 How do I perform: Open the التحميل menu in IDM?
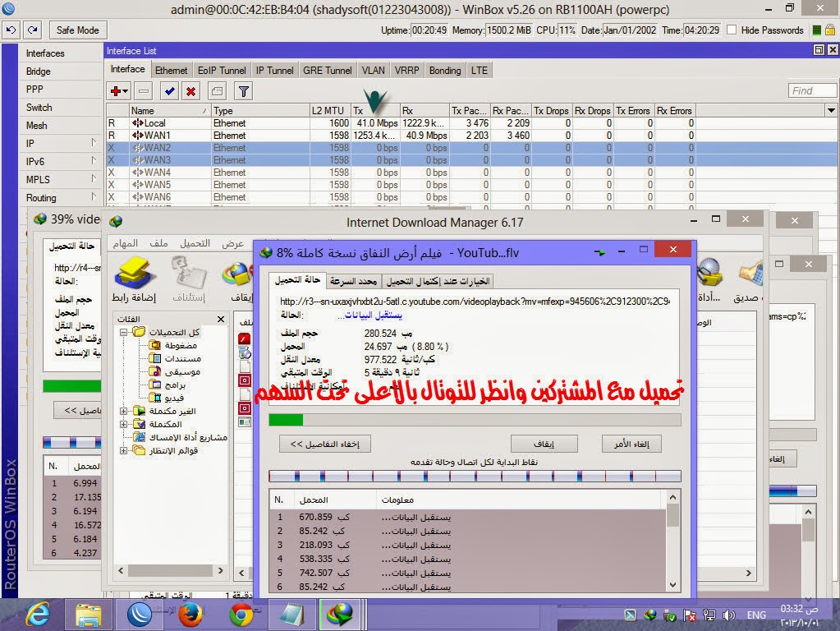click(x=195, y=243)
